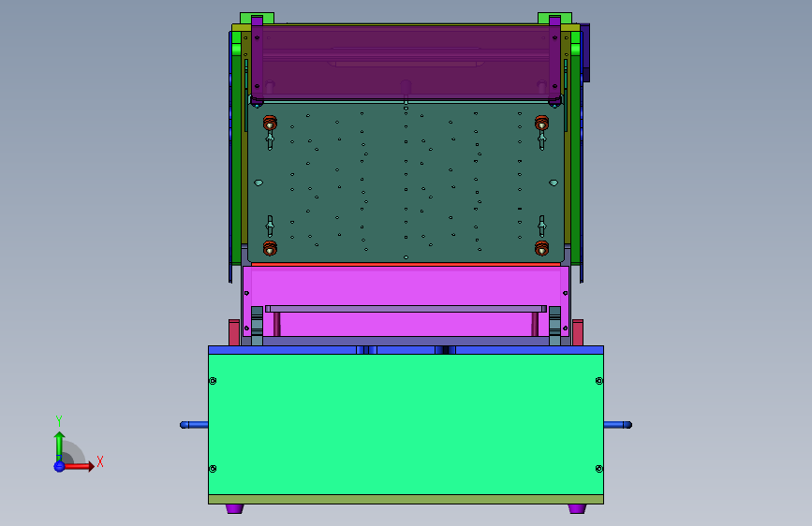Pick the oval slot on the plate's left edge
The width and height of the screenshot is (812, 526).
(258, 183)
